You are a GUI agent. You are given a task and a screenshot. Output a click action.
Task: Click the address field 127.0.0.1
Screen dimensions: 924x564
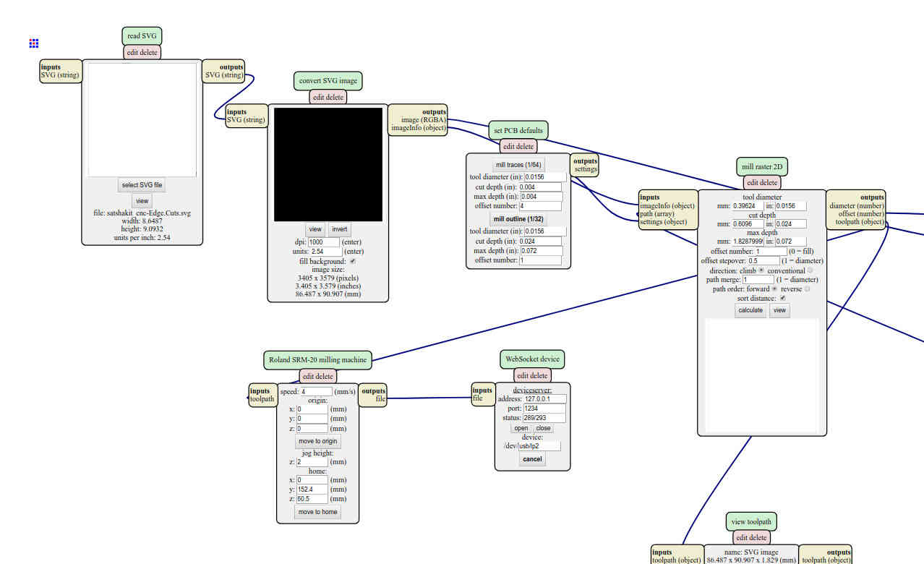click(x=544, y=398)
